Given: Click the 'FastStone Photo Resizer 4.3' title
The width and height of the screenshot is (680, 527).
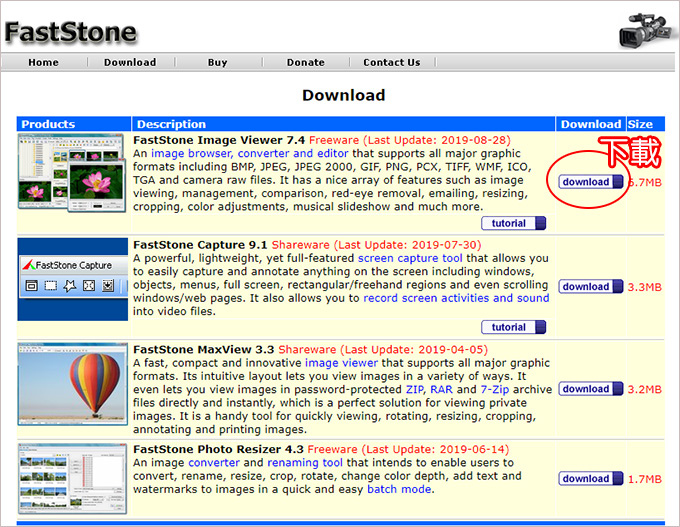Looking at the screenshot, I should tap(218, 449).
